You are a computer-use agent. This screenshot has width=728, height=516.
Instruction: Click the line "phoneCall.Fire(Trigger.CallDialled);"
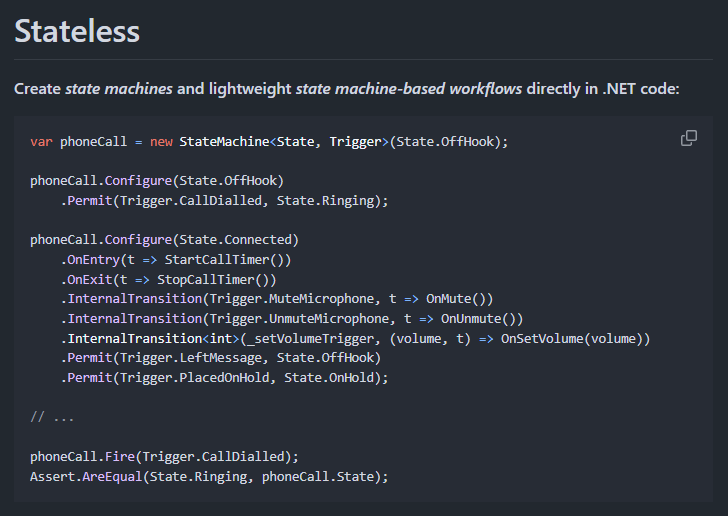pyautogui.click(x=164, y=457)
